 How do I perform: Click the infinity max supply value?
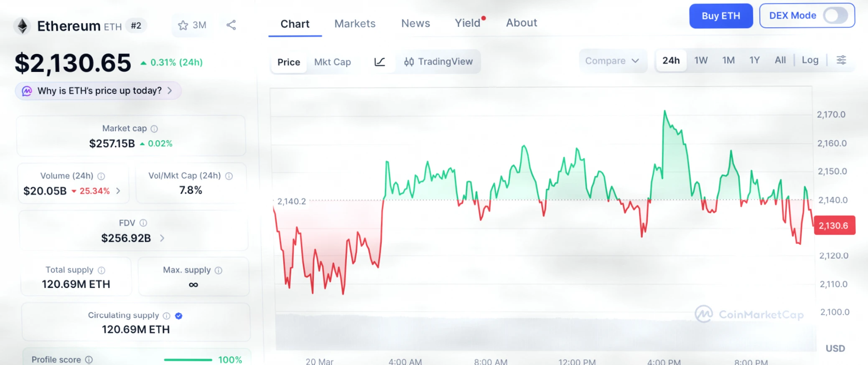pyautogui.click(x=193, y=285)
